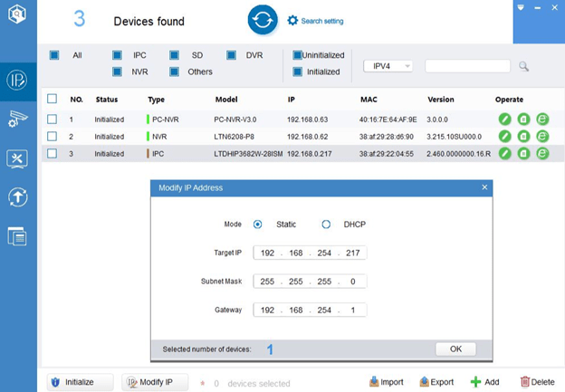Screen dimensions: 565x392
Task: Toggle the IPC filter checkbox
Action: click(x=117, y=55)
